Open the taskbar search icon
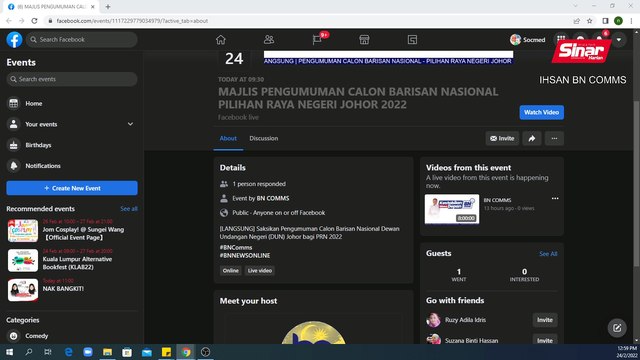 pyautogui.click(x=29, y=352)
